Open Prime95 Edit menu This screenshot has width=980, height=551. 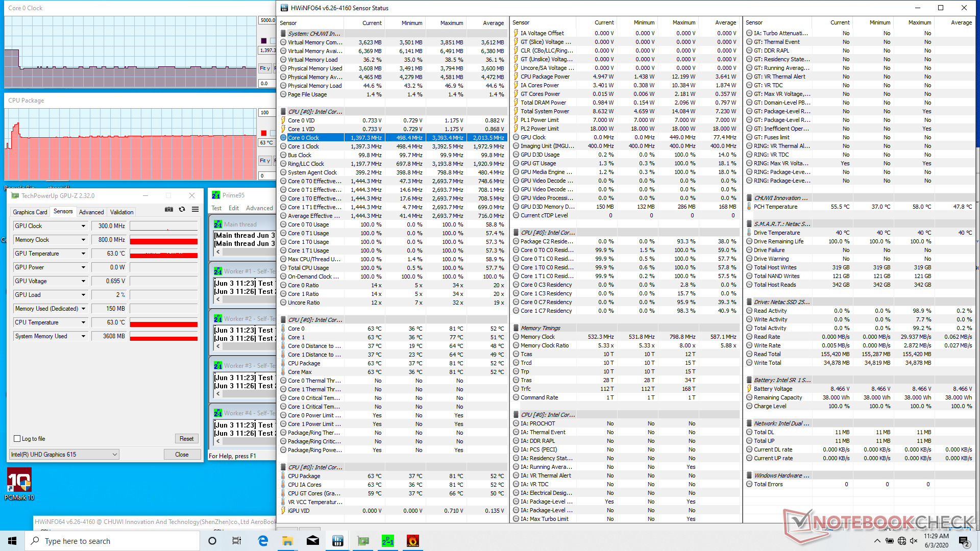click(x=234, y=208)
